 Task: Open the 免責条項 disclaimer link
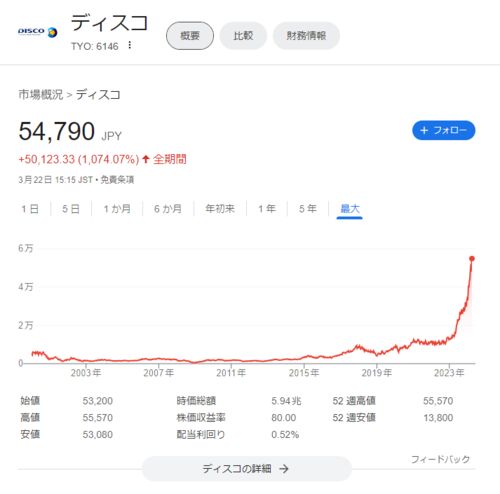pos(117,180)
